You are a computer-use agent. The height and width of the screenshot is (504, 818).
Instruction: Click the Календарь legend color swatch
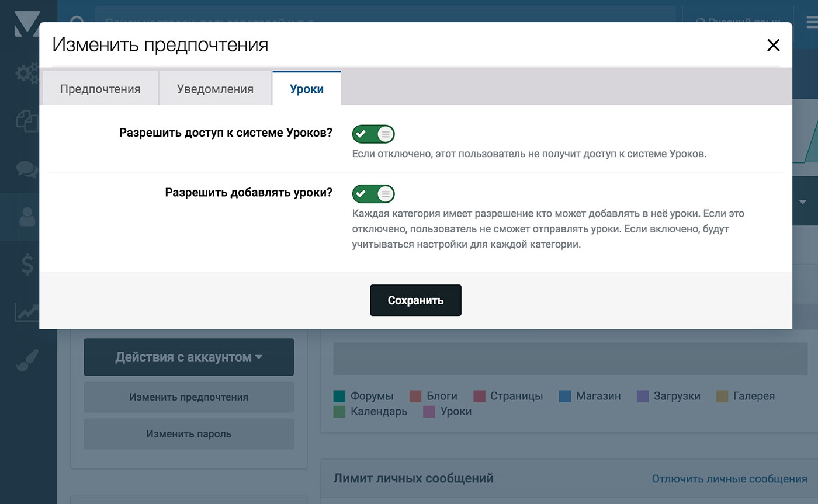click(x=339, y=412)
